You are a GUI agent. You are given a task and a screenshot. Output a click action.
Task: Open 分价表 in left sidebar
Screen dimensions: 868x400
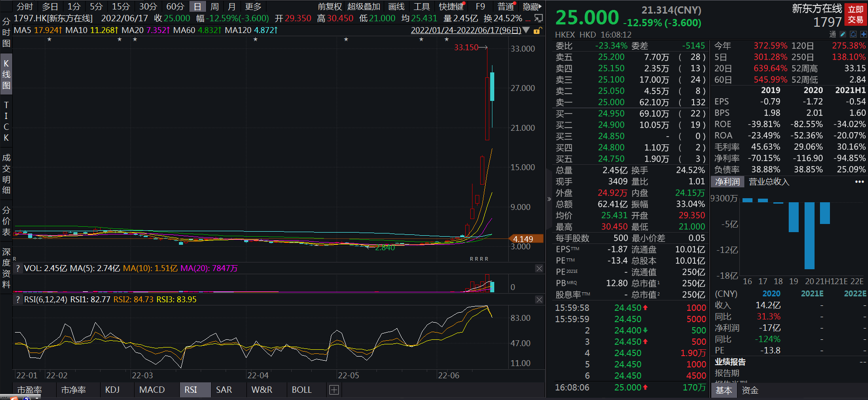(6, 221)
